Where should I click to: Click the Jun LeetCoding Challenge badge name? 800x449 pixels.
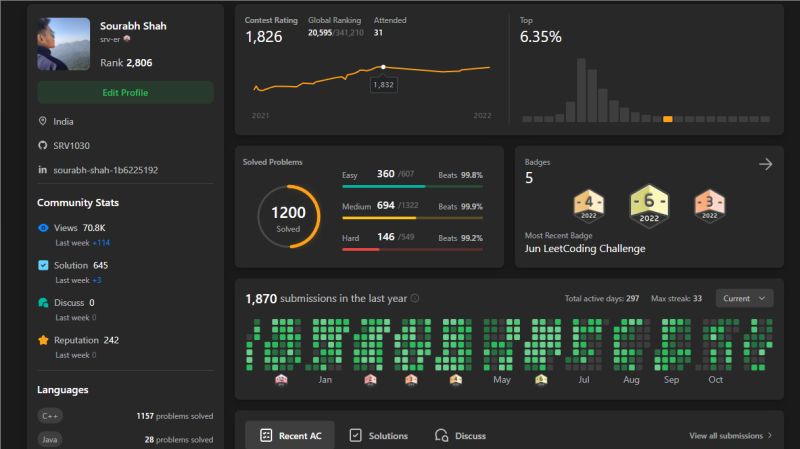[585, 248]
